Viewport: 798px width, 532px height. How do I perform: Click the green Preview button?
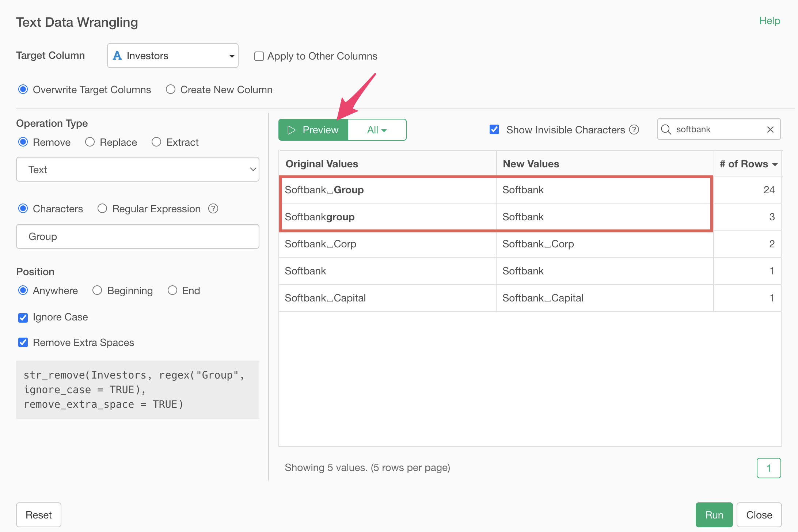coord(313,130)
